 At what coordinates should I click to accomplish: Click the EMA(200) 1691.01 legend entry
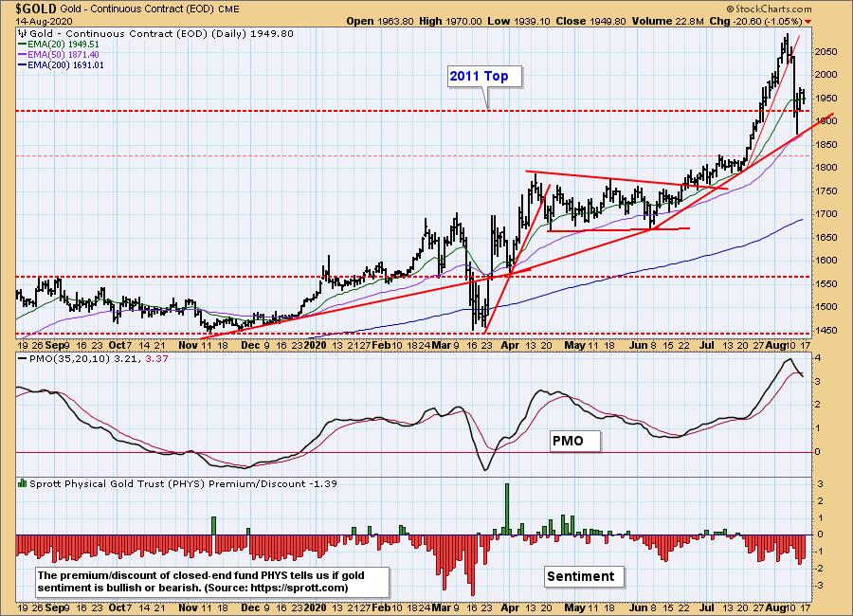pos(61,64)
